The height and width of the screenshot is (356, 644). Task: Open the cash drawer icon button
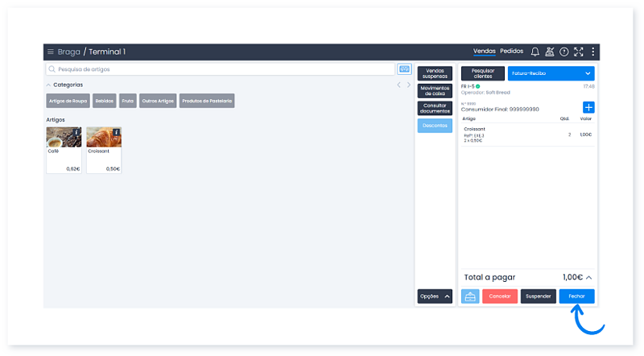tap(470, 296)
